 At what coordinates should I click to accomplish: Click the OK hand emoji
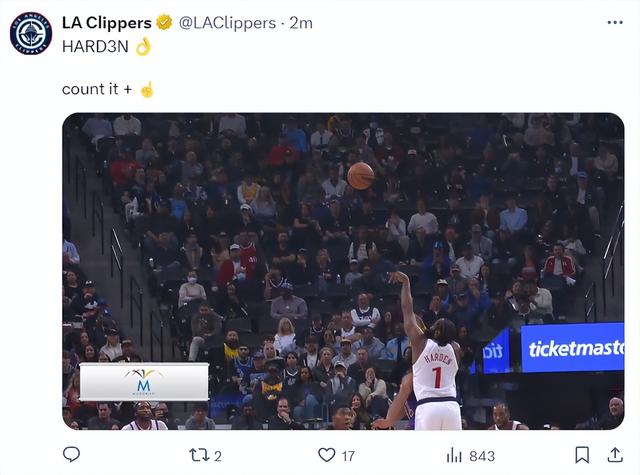[143, 46]
